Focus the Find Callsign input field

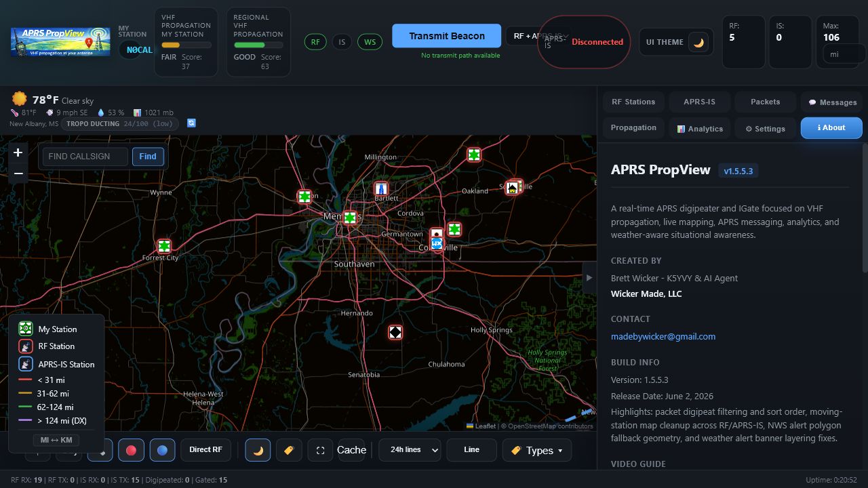click(x=85, y=157)
